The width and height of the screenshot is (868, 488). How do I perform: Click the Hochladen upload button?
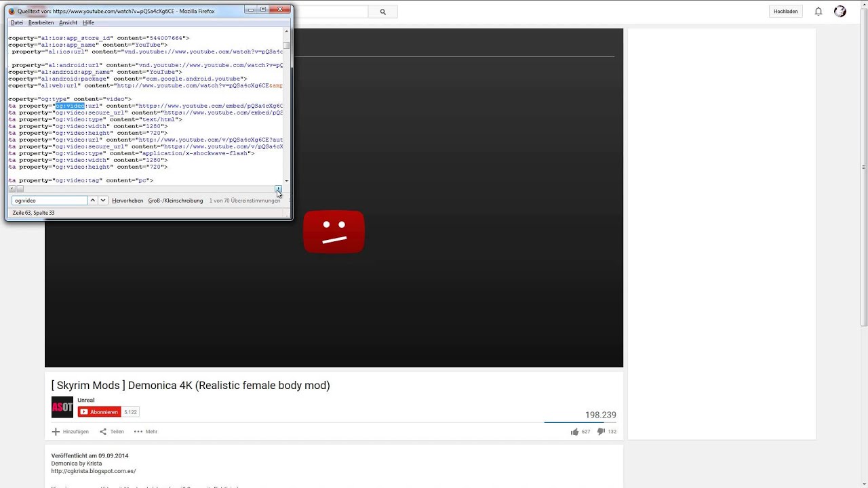[x=786, y=12]
